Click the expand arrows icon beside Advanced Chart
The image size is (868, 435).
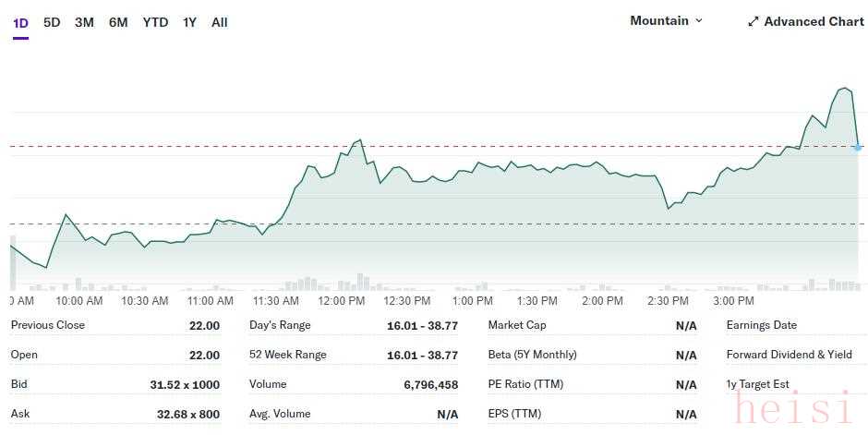[753, 21]
